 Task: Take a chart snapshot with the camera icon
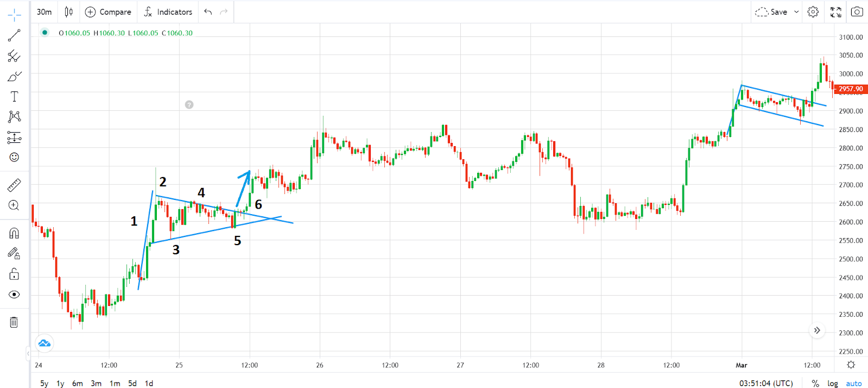(857, 11)
